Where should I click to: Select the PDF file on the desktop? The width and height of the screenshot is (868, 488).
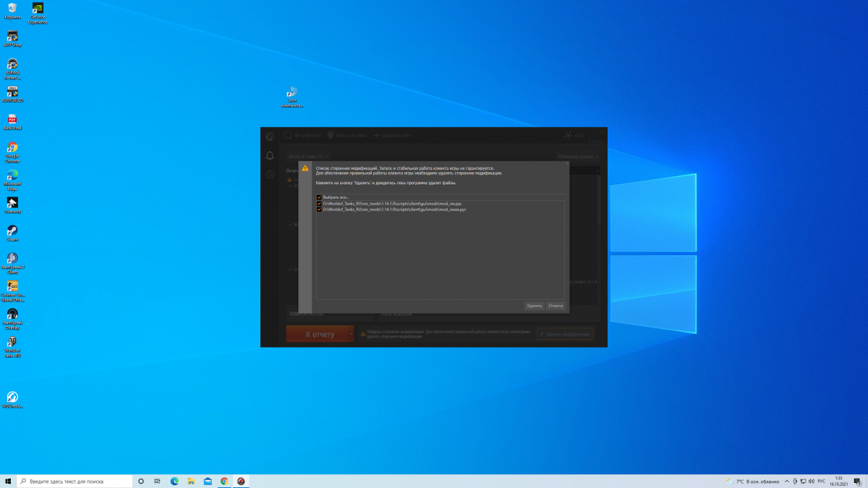[x=12, y=119]
